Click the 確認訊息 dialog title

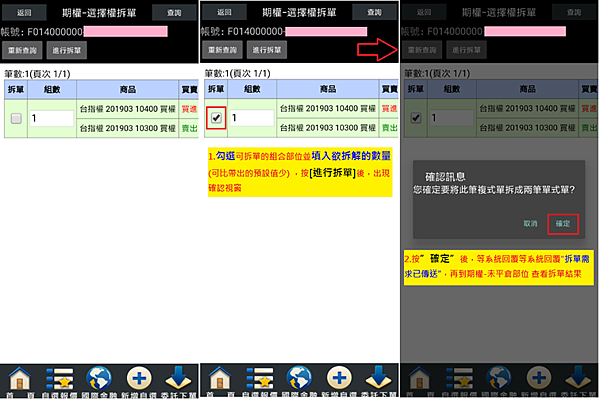(x=445, y=177)
